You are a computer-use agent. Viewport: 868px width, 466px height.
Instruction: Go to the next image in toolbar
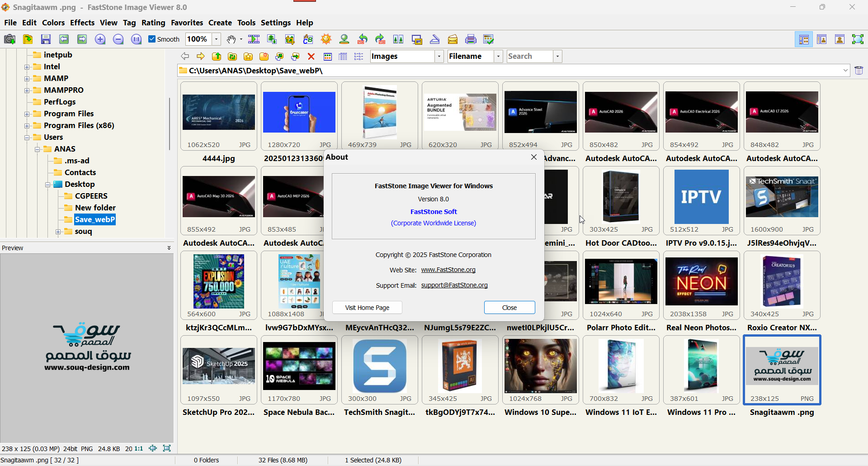[x=82, y=39]
